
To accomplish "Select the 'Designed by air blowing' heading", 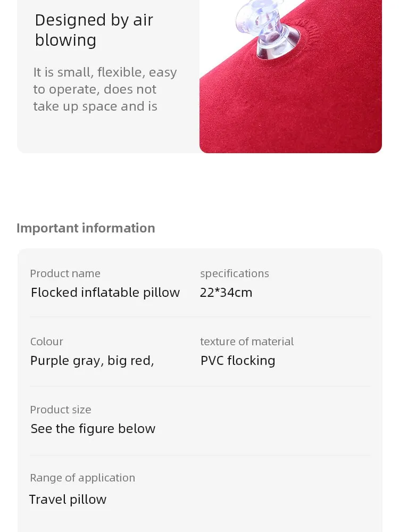I will (94, 30).
